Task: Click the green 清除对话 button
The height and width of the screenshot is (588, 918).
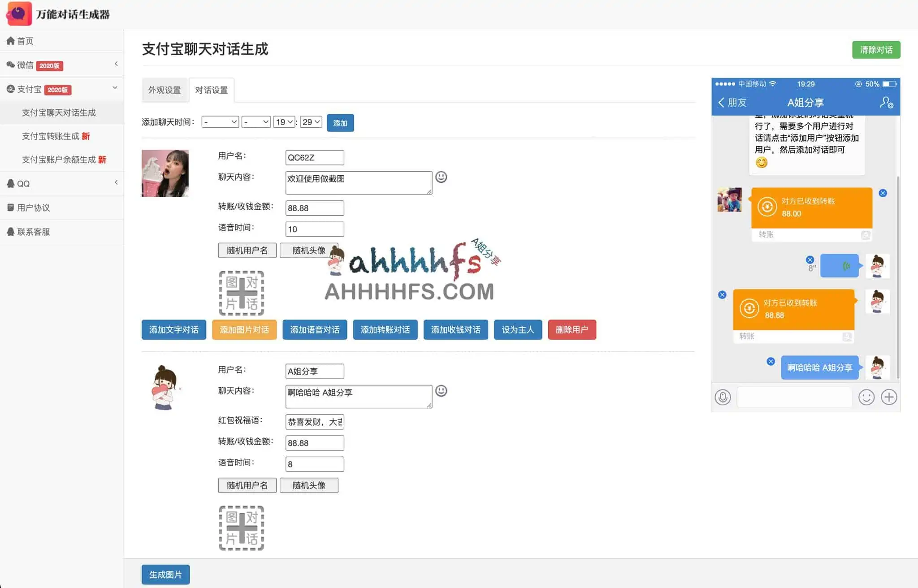Action: [876, 50]
